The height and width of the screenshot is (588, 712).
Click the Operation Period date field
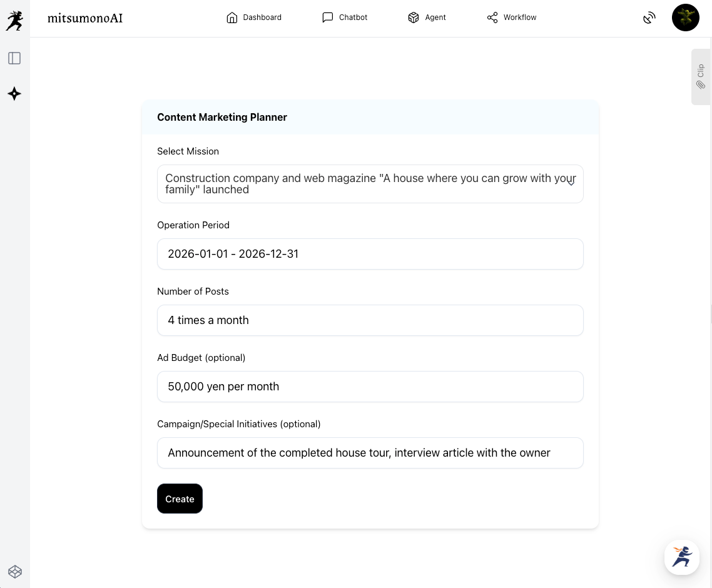click(370, 254)
